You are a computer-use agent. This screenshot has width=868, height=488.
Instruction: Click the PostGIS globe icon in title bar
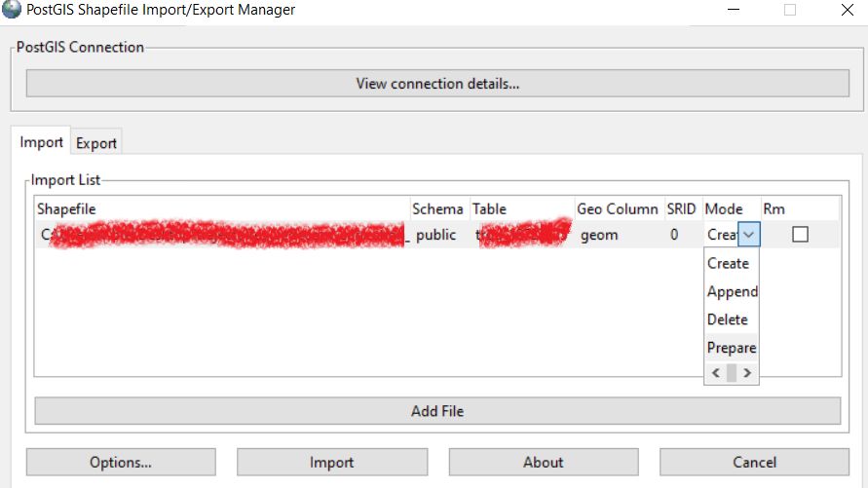11,10
